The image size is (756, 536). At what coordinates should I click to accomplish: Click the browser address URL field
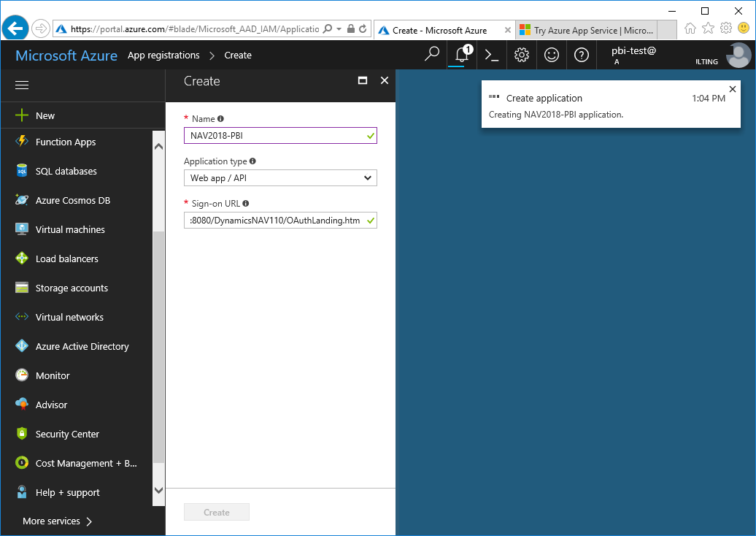[195, 29]
